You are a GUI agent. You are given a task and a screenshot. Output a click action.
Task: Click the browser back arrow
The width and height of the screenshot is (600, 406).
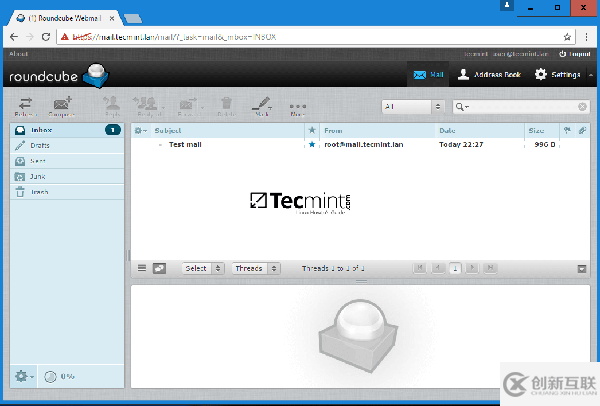[x=14, y=37]
